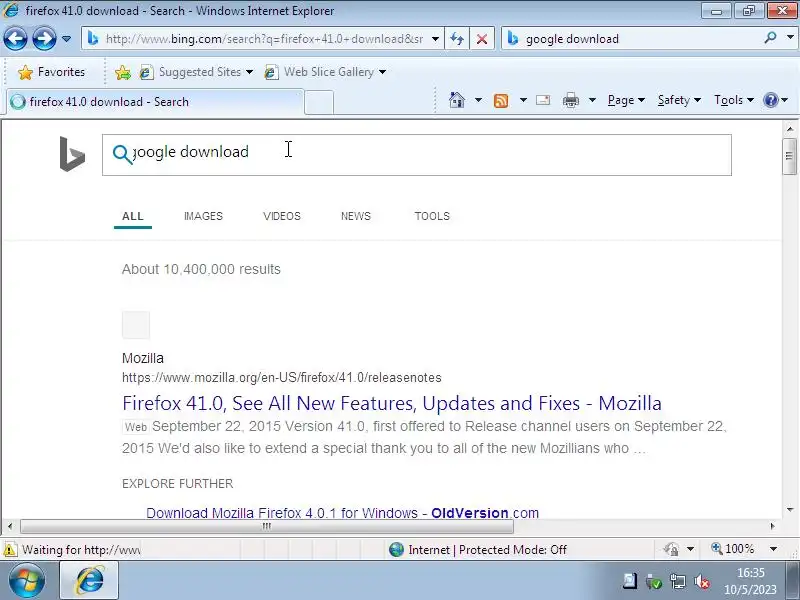Screen dimensions: 800x600
Task: Open the Help question mark icon
Action: click(770, 100)
